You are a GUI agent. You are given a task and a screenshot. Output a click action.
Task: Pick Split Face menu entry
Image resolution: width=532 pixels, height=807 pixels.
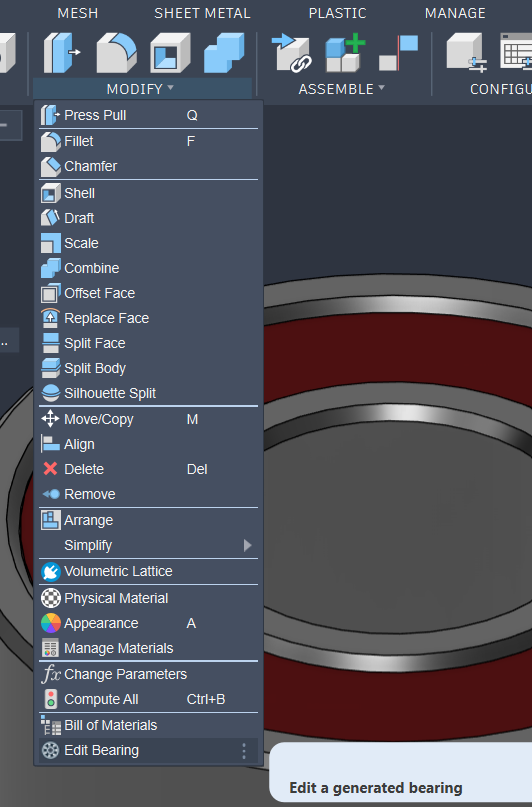148,343
